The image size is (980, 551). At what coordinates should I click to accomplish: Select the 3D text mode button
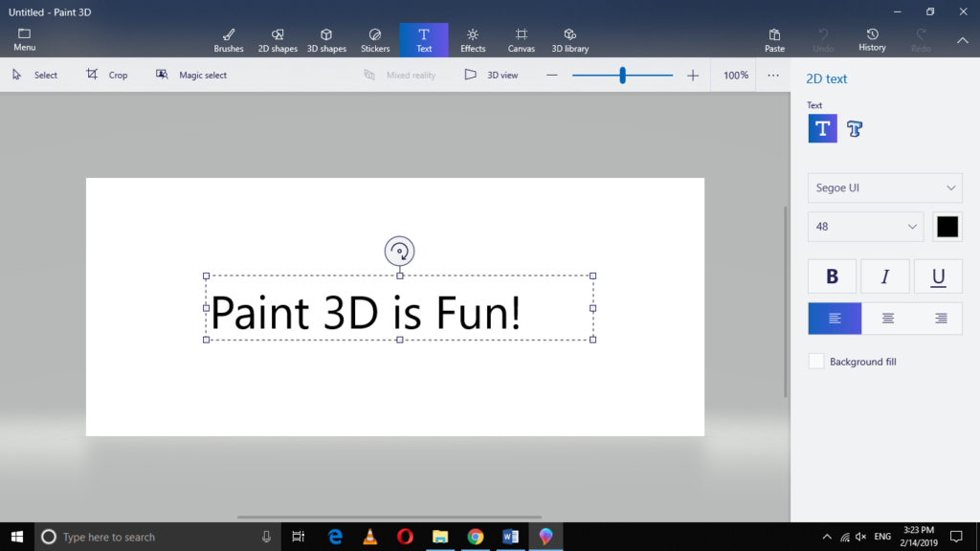click(855, 129)
